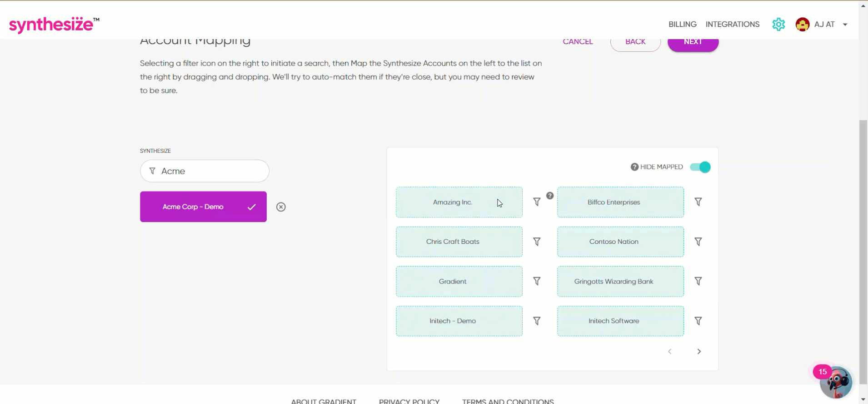Open the About Gradient footer link
This screenshot has height=404, width=868.
click(x=324, y=401)
